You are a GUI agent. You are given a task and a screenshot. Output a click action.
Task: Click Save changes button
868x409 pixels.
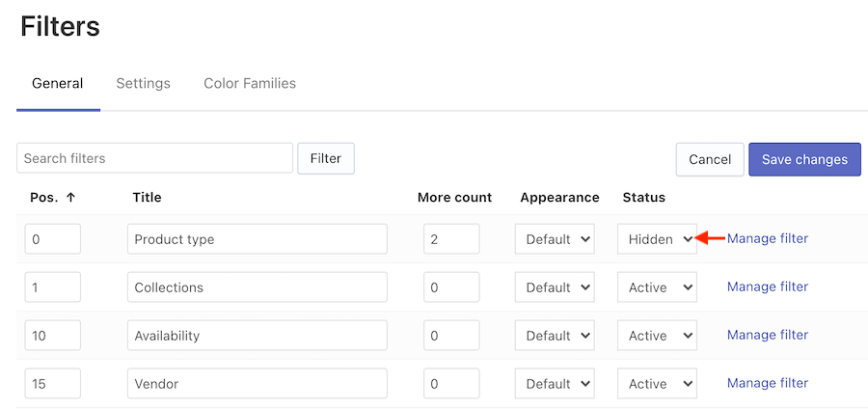(x=804, y=159)
